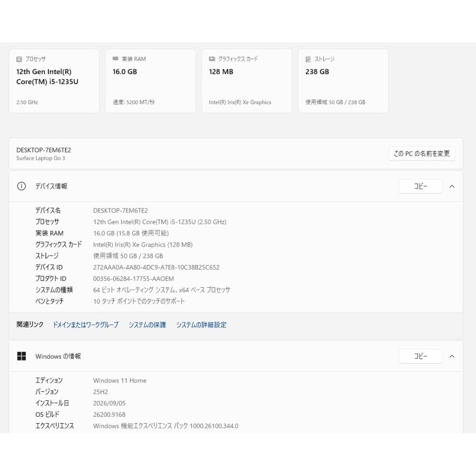Copy device info with コピー button
This screenshot has height=476, width=476.
(420, 186)
